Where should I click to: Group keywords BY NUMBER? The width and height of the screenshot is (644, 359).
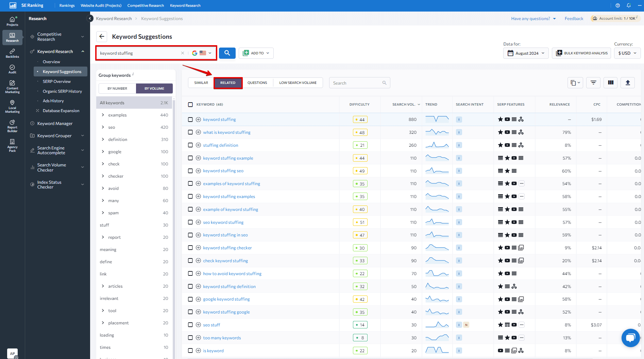[x=117, y=88]
